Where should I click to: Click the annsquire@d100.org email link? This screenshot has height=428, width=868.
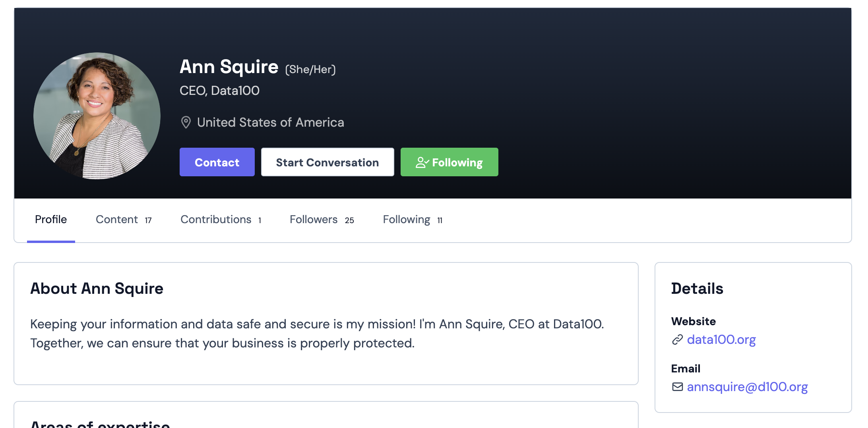pyautogui.click(x=747, y=387)
